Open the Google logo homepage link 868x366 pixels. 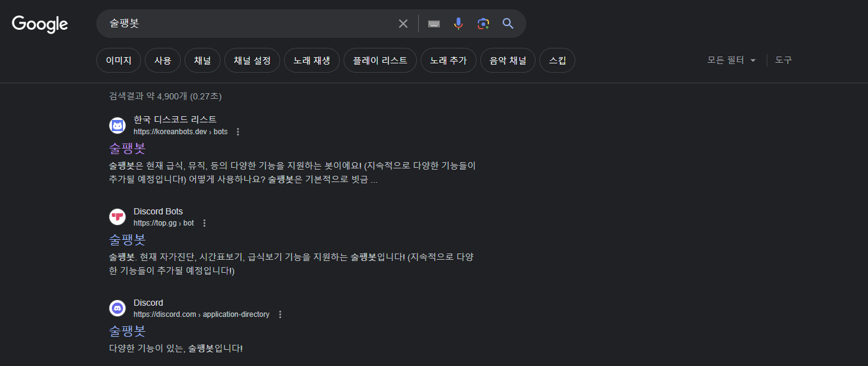point(40,24)
